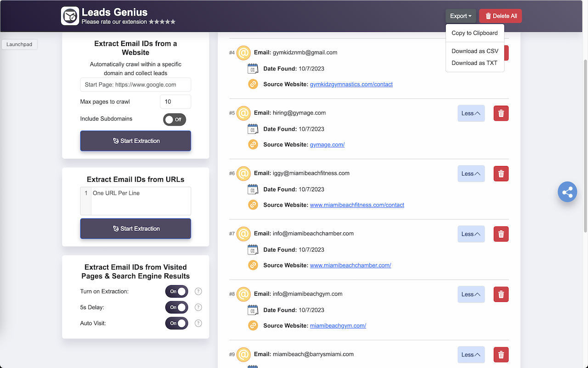The height and width of the screenshot is (368, 588).
Task: Click calendar icon in the info@miamibeachgym.com entry
Action: tap(253, 310)
